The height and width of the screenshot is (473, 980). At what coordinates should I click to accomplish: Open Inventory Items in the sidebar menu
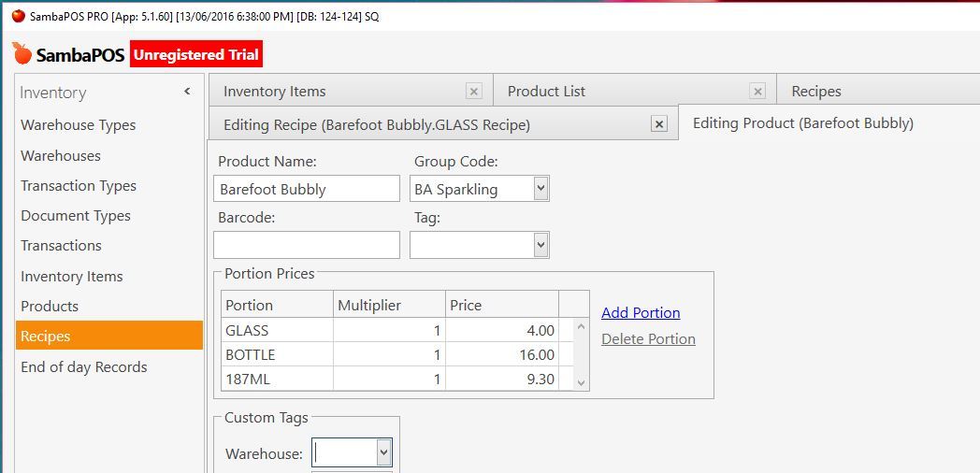point(72,276)
